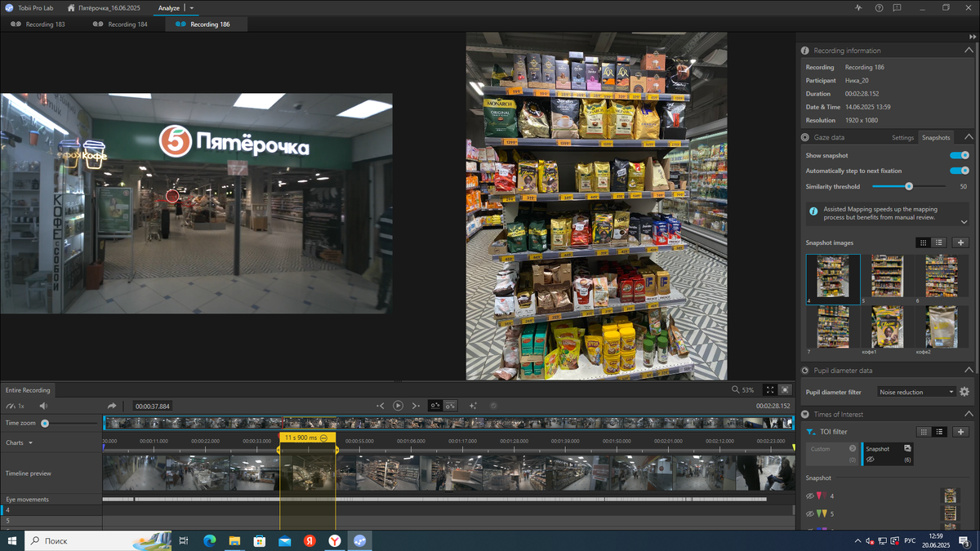Adjust the Time zoom slider

(45, 423)
